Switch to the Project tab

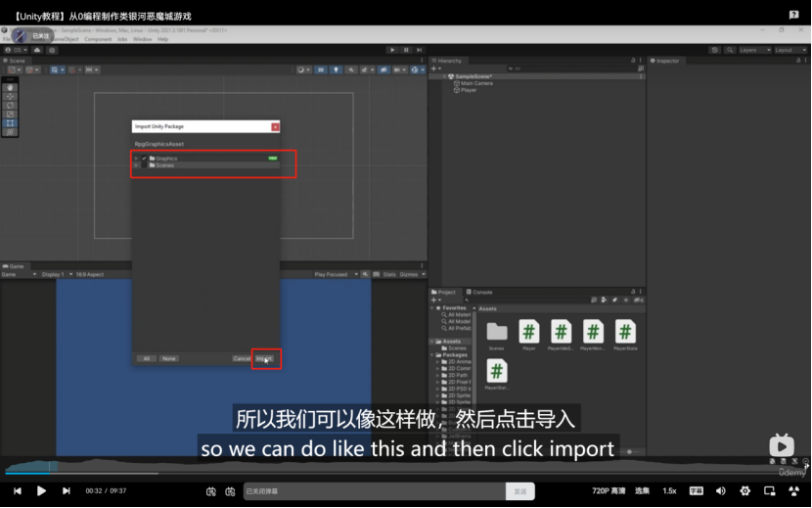[443, 292]
